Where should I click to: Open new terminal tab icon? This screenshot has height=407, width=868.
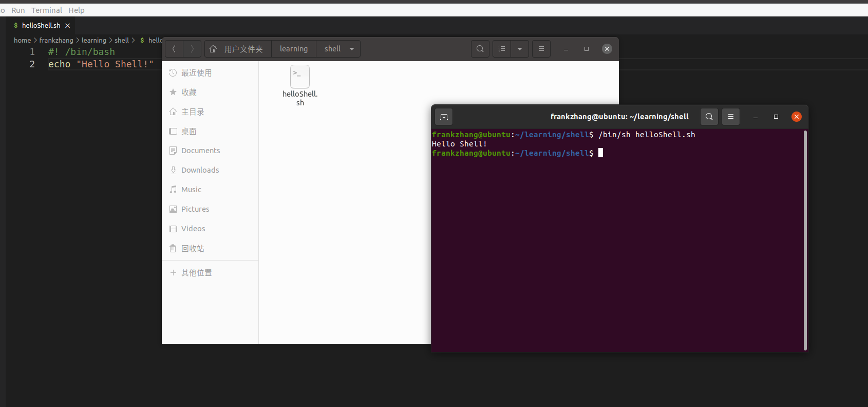[x=444, y=117]
